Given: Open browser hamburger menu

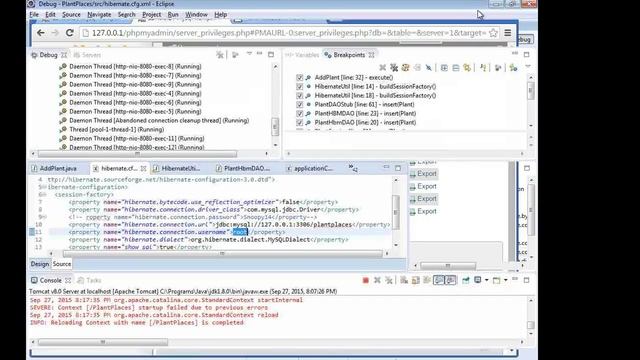Looking at the screenshot, I should (508, 33).
